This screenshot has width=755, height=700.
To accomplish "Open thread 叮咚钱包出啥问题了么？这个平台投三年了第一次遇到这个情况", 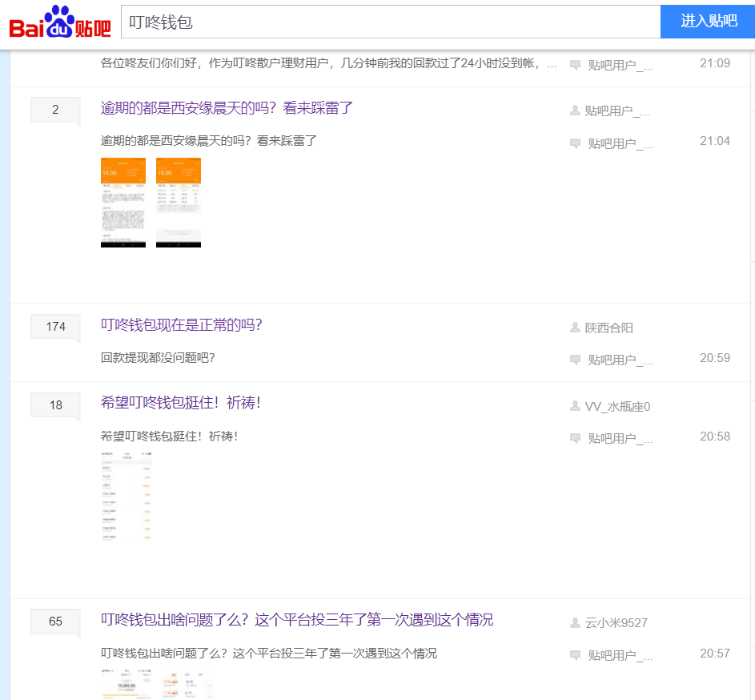I will point(297,620).
